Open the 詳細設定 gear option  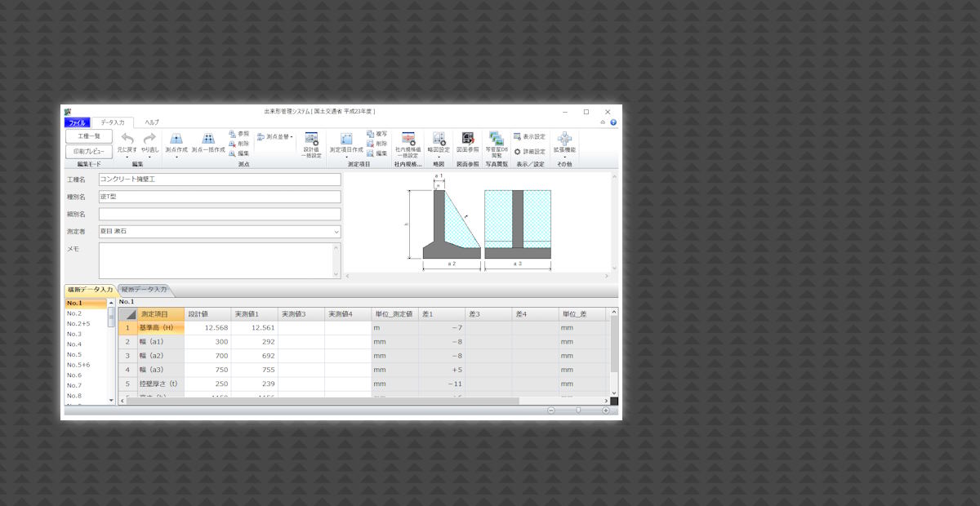pos(529,152)
